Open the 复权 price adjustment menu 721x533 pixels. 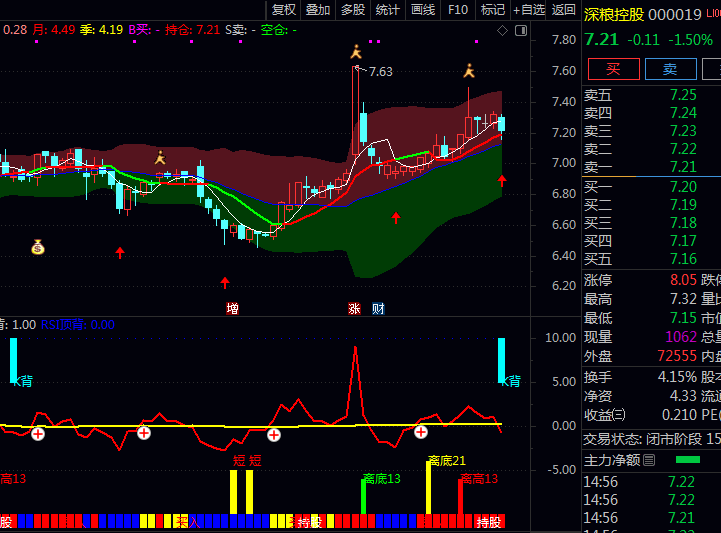click(284, 10)
